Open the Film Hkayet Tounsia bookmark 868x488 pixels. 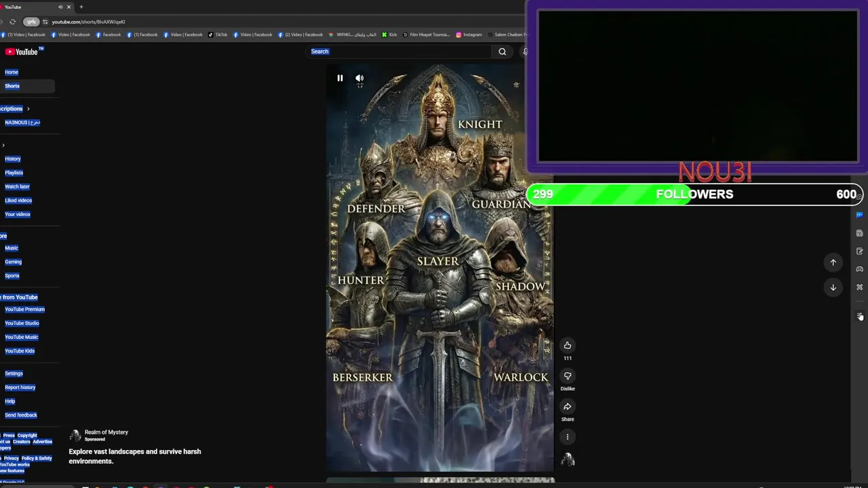pyautogui.click(x=426, y=35)
